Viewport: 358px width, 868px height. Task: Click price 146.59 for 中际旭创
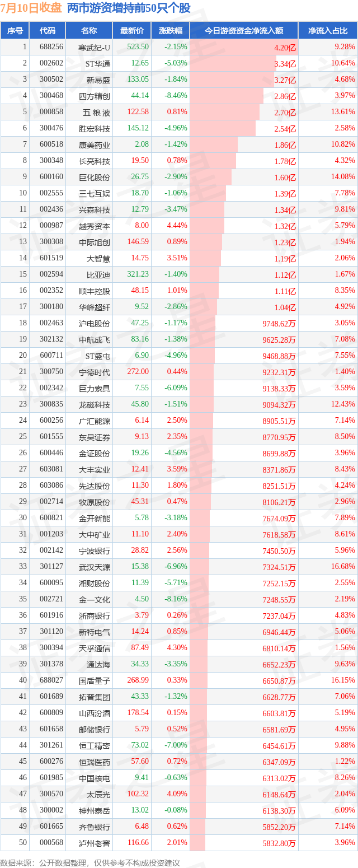click(x=138, y=242)
